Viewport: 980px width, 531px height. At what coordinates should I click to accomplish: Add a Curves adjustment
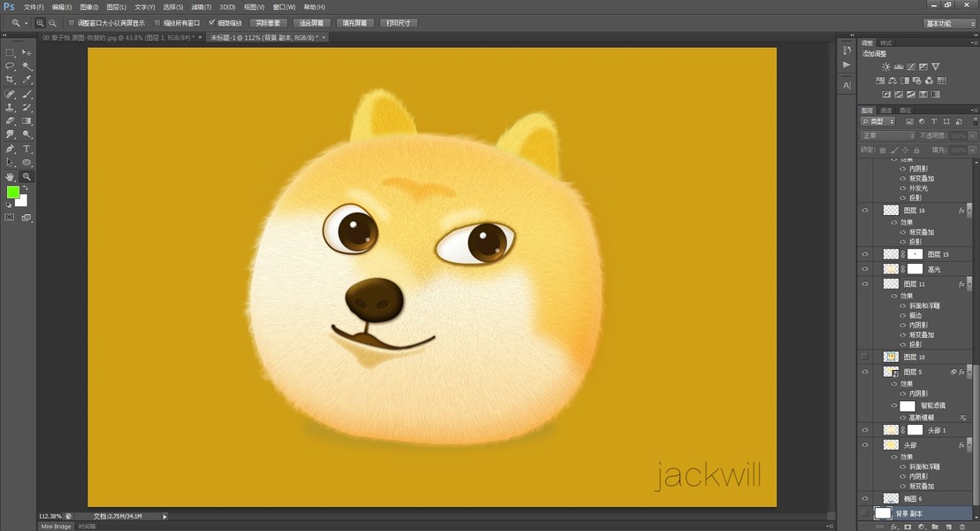click(x=911, y=66)
